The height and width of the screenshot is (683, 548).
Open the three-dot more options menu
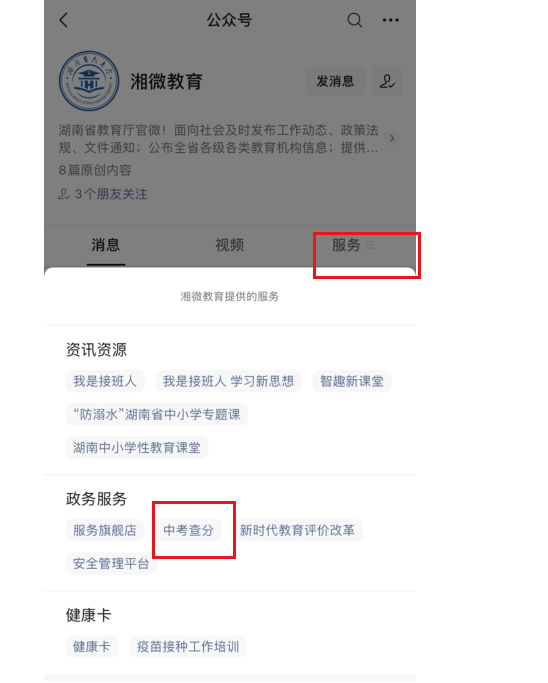coord(390,20)
